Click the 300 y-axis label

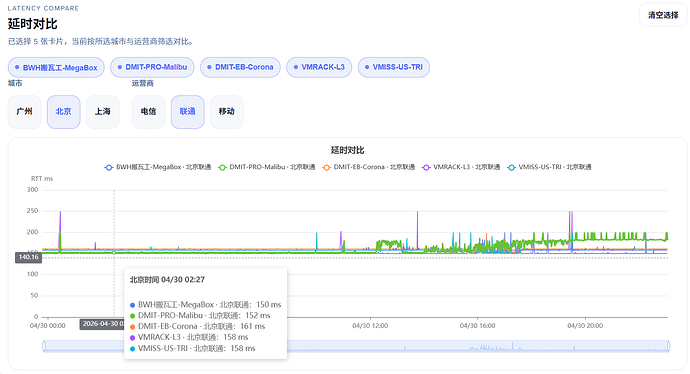(33, 190)
